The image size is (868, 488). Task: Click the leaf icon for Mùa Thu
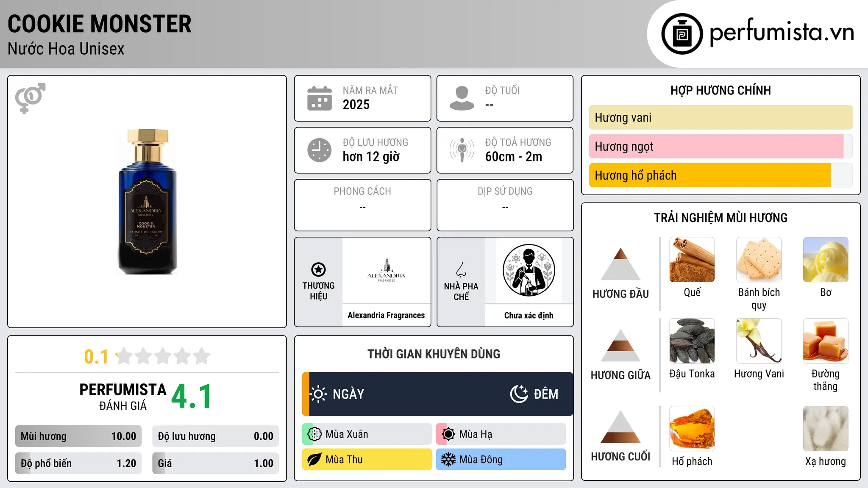(314, 460)
